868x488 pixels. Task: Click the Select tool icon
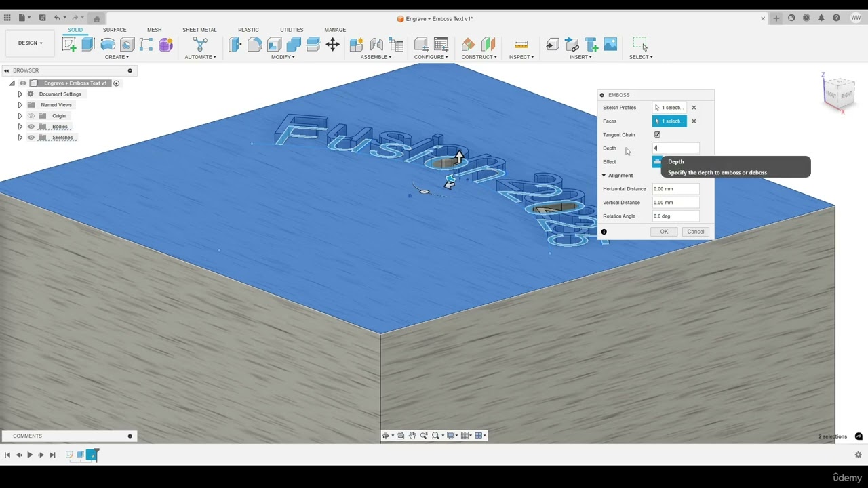tap(640, 45)
